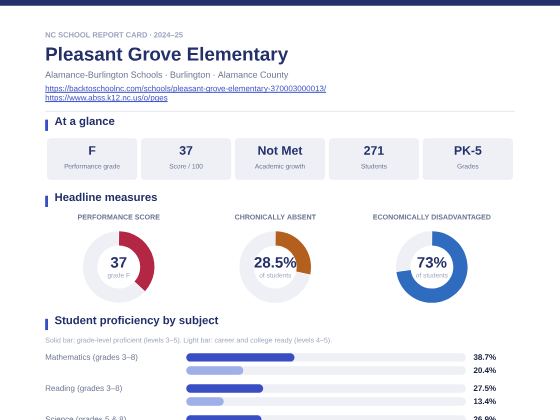Click the Reading 13.4% light bar

[205, 401]
